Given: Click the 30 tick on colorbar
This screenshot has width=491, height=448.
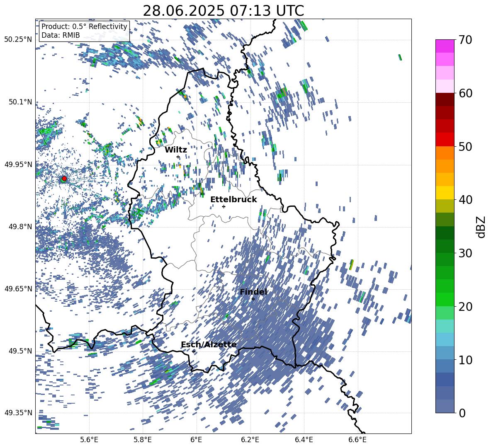Looking at the screenshot, I should coord(465,253).
